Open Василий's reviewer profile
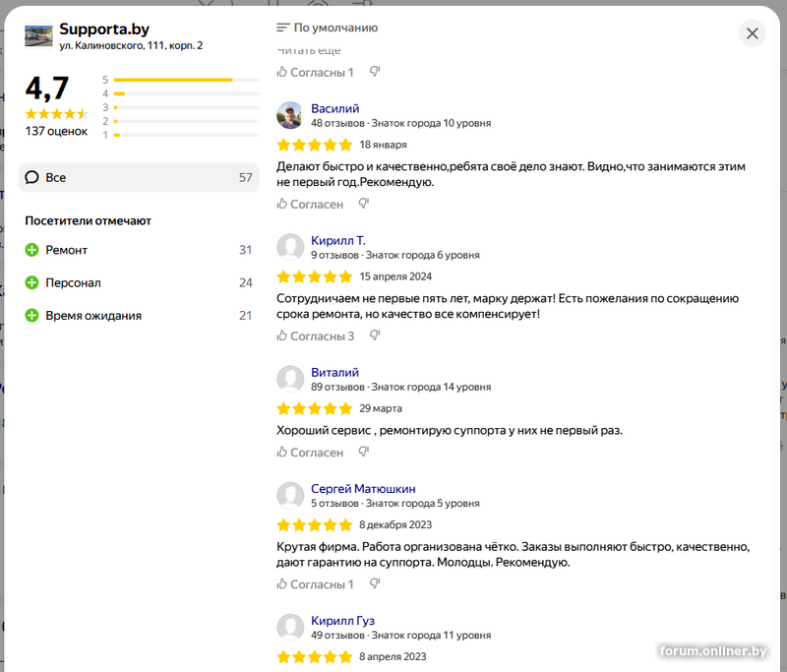Image resolution: width=787 pixels, height=672 pixels. [335, 108]
